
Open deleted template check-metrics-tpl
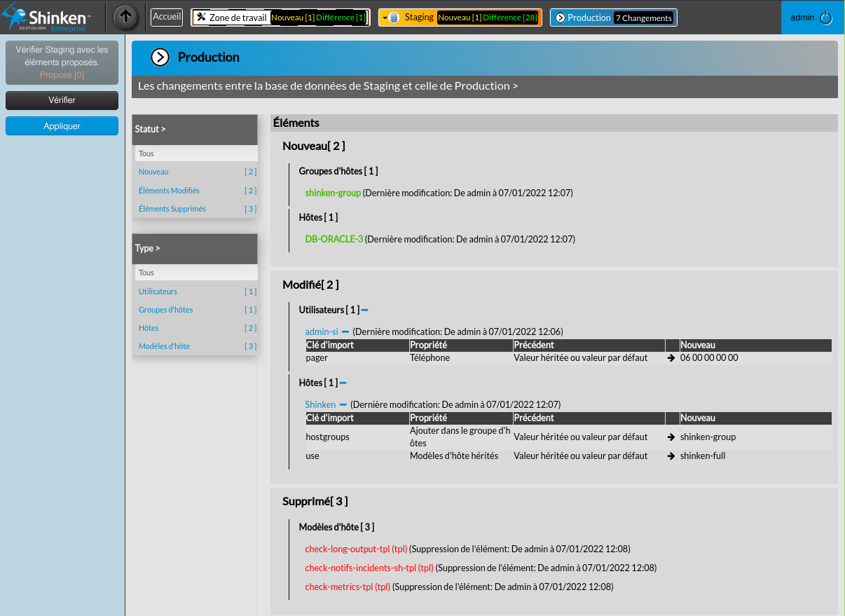point(347,587)
